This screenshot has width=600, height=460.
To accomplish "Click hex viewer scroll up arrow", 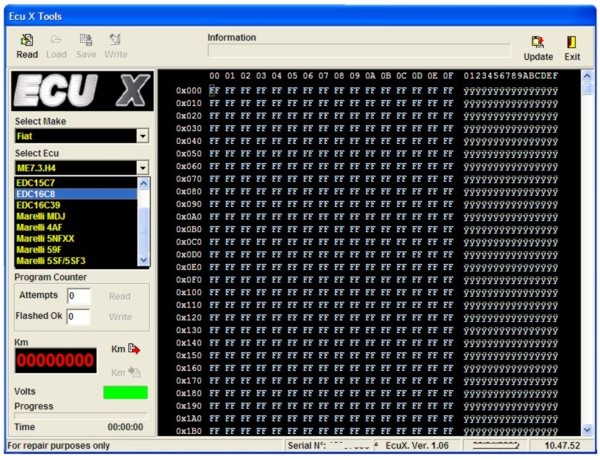I will pos(587,76).
